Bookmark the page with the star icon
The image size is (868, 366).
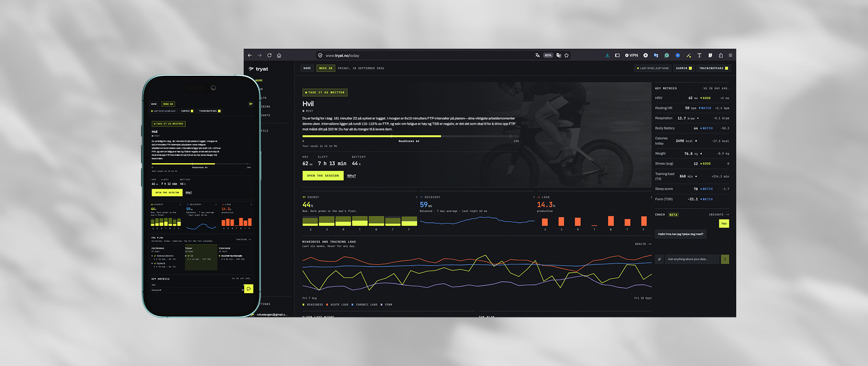[x=566, y=55]
